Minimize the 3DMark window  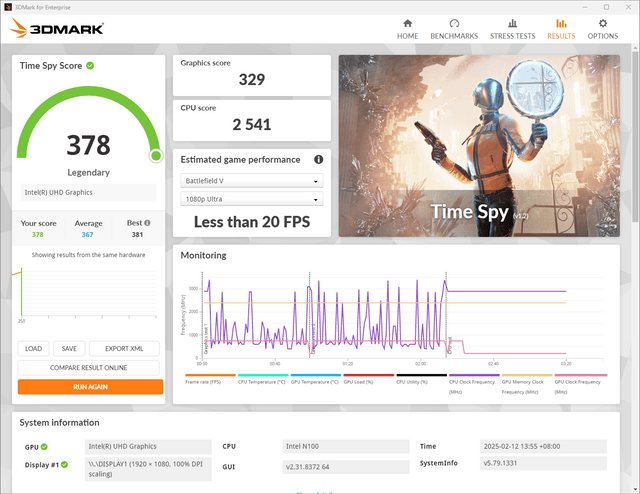pos(585,7)
